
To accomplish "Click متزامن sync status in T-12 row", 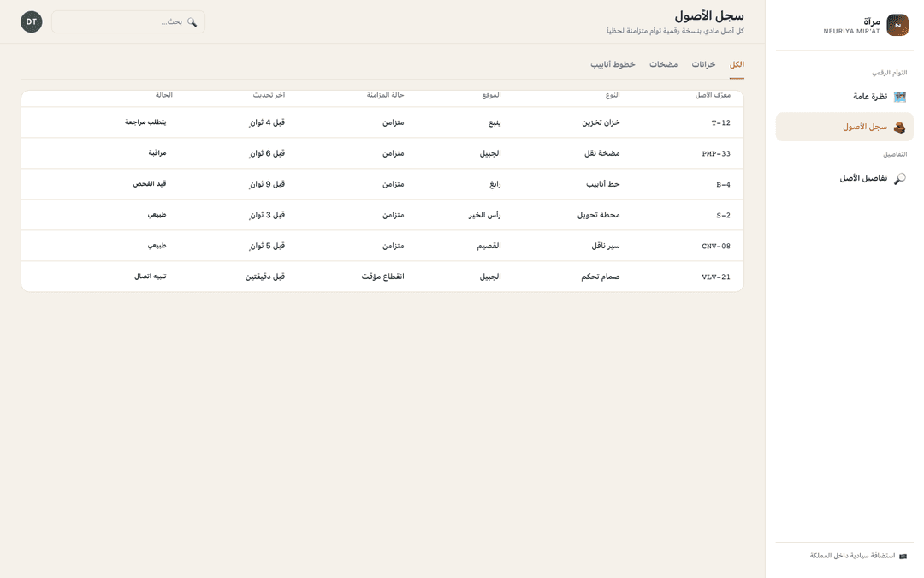I will [x=393, y=122].
